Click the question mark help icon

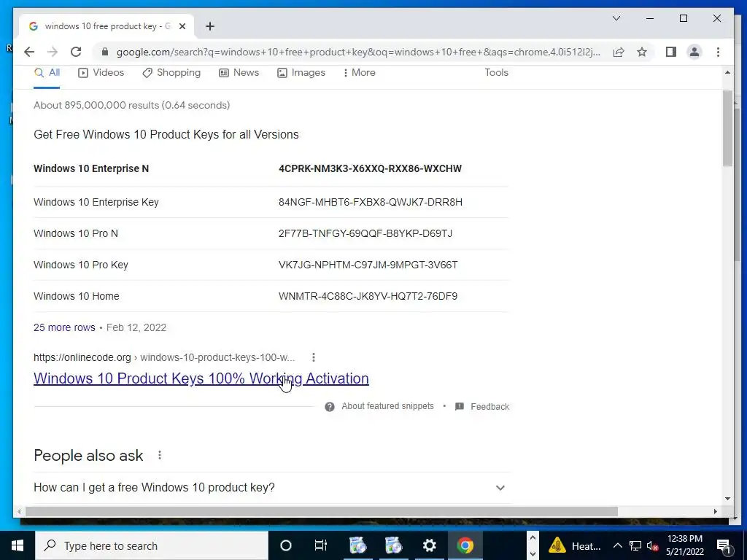[x=330, y=407]
